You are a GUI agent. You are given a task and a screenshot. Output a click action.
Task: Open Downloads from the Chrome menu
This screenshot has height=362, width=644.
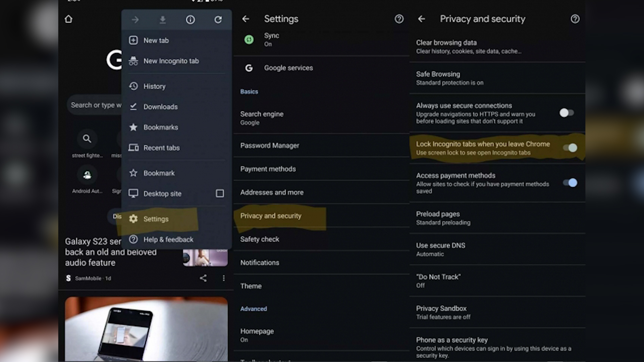(x=176, y=107)
